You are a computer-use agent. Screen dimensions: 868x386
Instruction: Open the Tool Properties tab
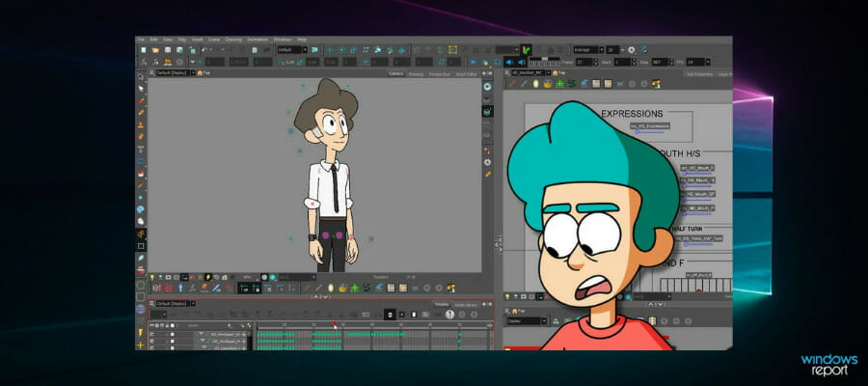pyautogui.click(x=699, y=74)
